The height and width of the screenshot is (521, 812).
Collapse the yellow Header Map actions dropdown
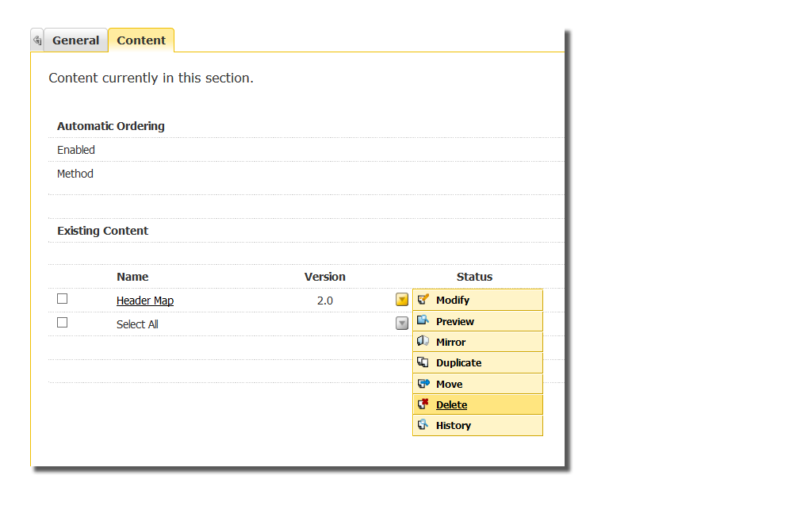click(x=402, y=300)
